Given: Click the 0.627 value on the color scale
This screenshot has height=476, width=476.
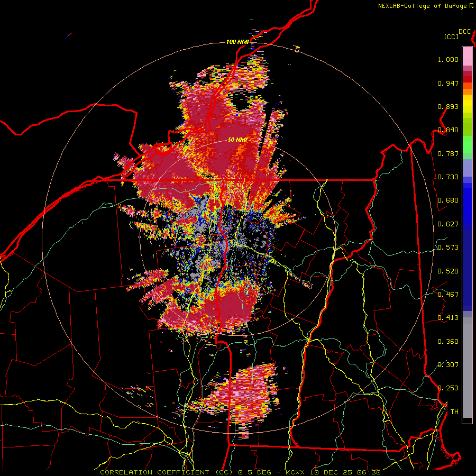Looking at the screenshot, I should 448,224.
